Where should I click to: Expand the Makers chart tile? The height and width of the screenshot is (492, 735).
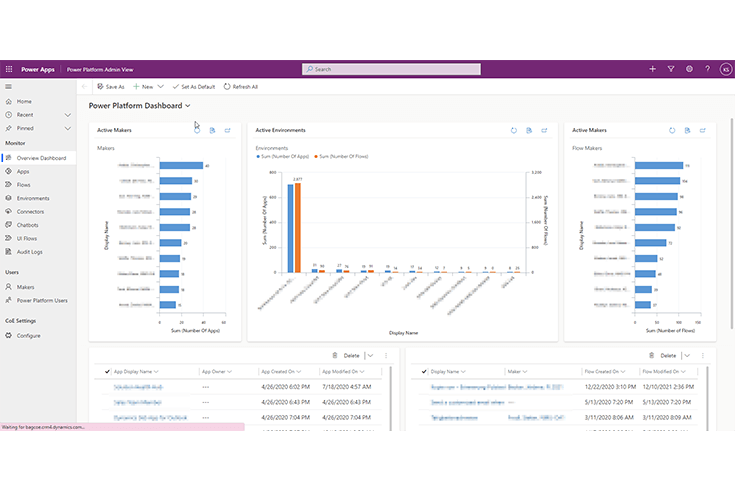(x=227, y=130)
